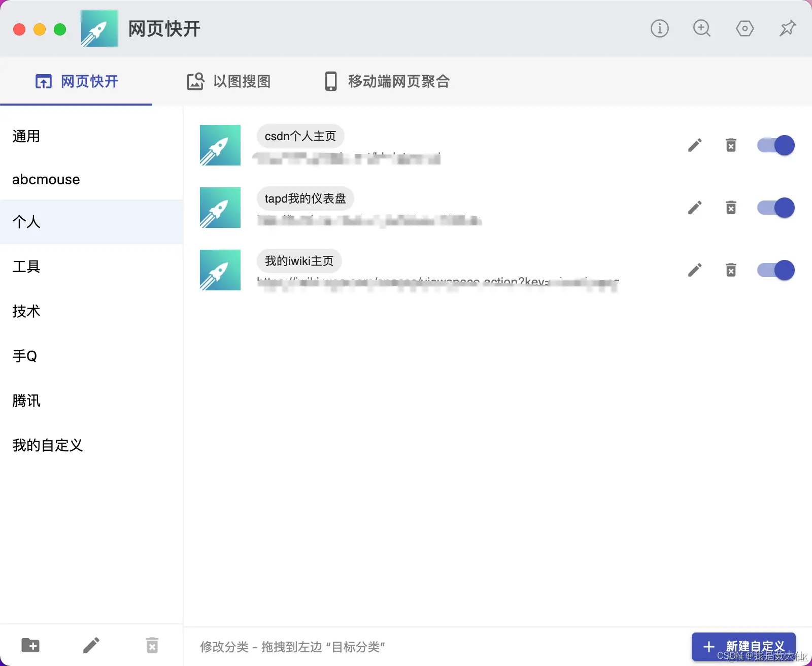Open the app info panel
This screenshot has width=812, height=666.
coord(659,29)
